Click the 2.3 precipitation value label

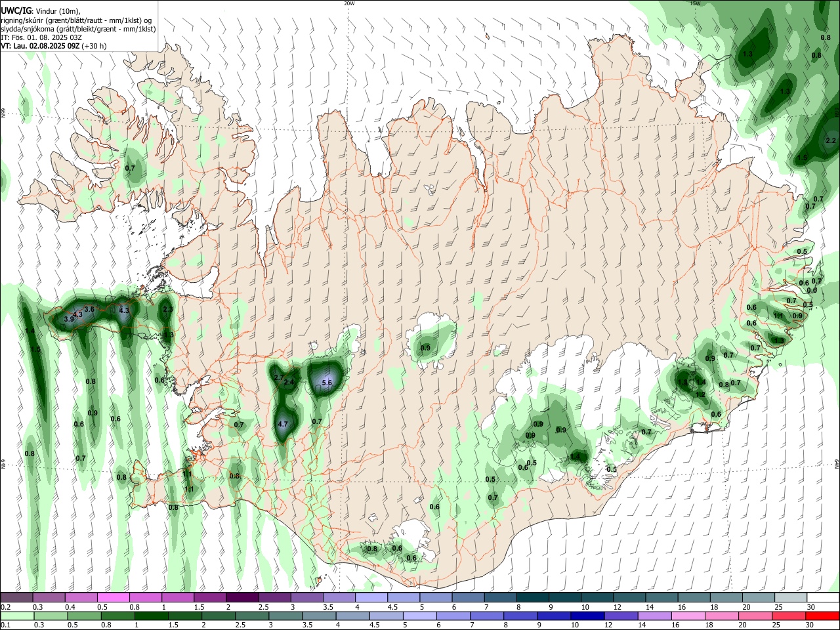pos(167,309)
